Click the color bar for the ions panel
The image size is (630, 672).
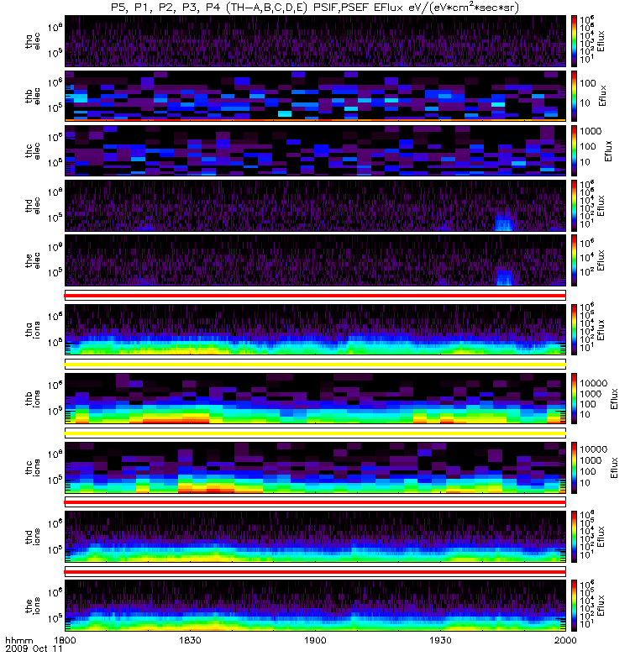coord(574,606)
